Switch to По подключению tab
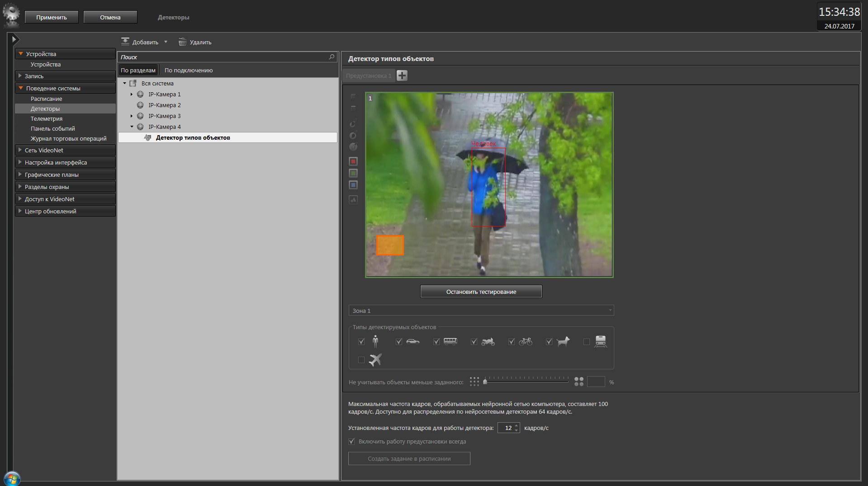The width and height of the screenshot is (868, 486). pos(189,70)
